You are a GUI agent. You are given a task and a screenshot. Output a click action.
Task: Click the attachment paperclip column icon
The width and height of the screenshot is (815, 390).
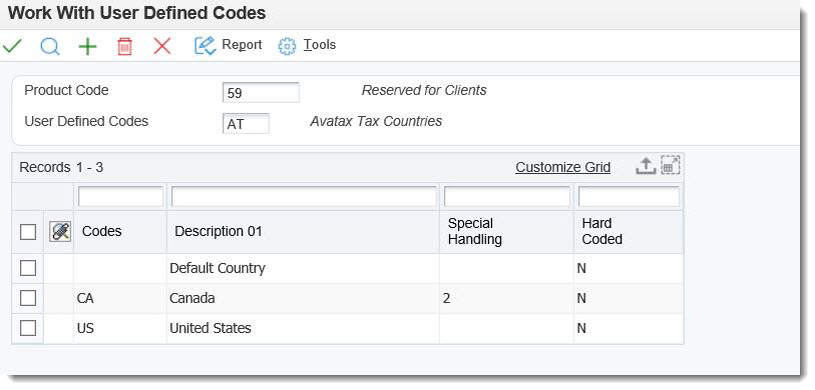(x=60, y=231)
